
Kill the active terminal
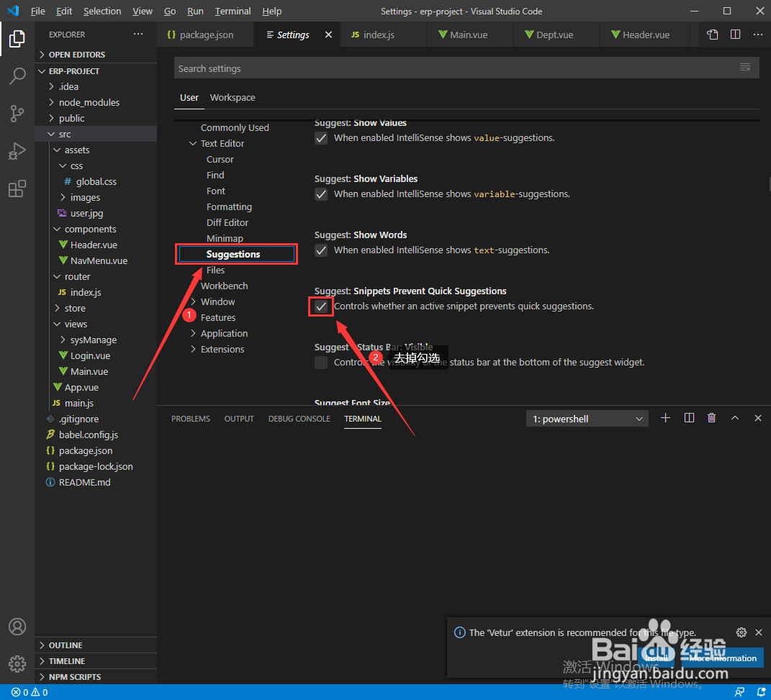(711, 418)
